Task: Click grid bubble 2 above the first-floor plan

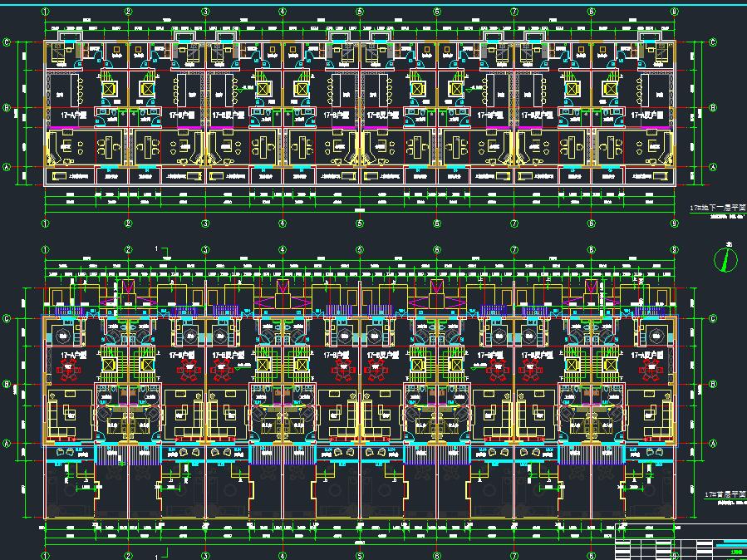Action: point(128,250)
